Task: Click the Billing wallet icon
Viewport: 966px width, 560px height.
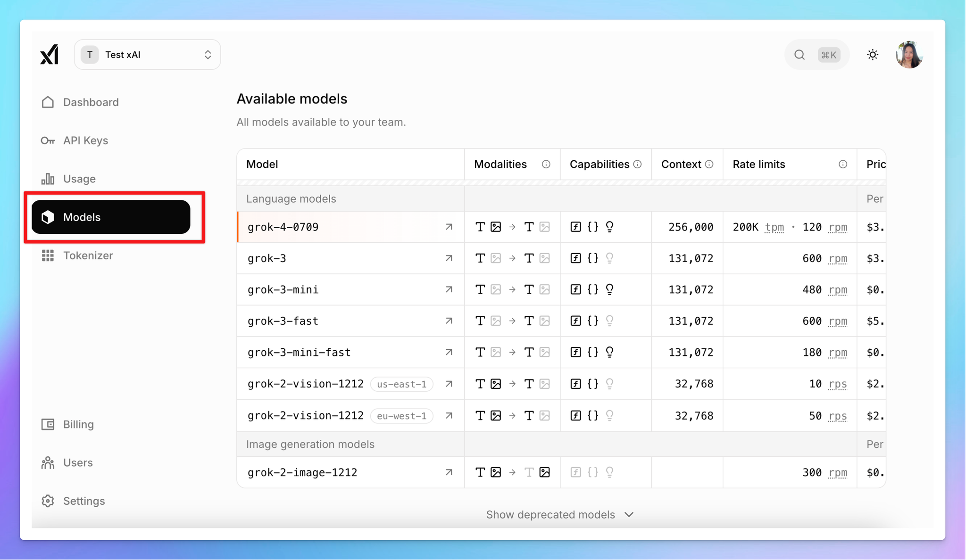Action: [x=48, y=424]
